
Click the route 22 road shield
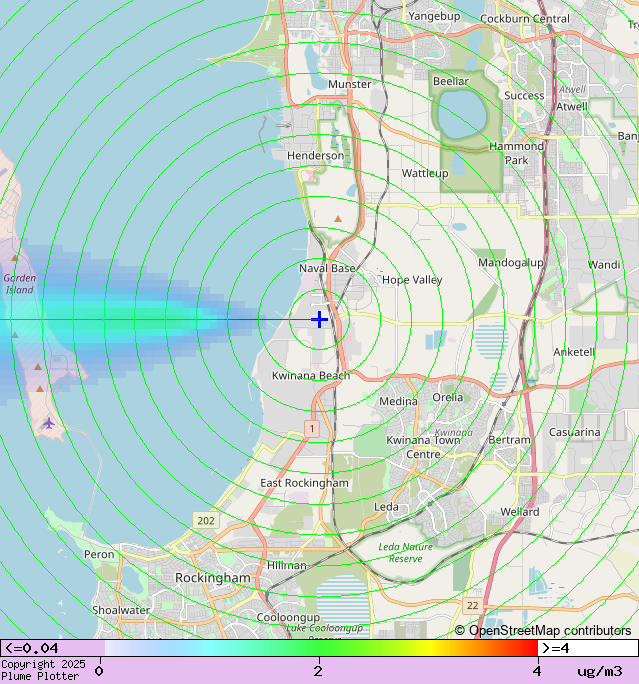pyautogui.click(x=472, y=606)
